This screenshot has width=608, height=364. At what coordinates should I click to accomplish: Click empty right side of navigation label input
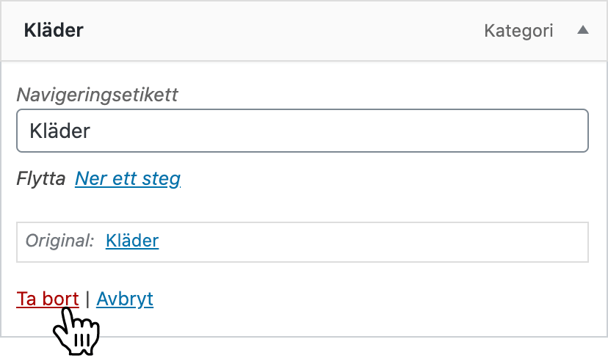tap(477, 131)
